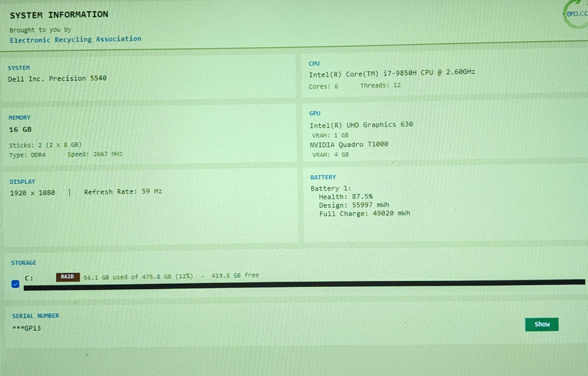Click the 'SYSTEM INFORMATION' page title

click(x=59, y=15)
